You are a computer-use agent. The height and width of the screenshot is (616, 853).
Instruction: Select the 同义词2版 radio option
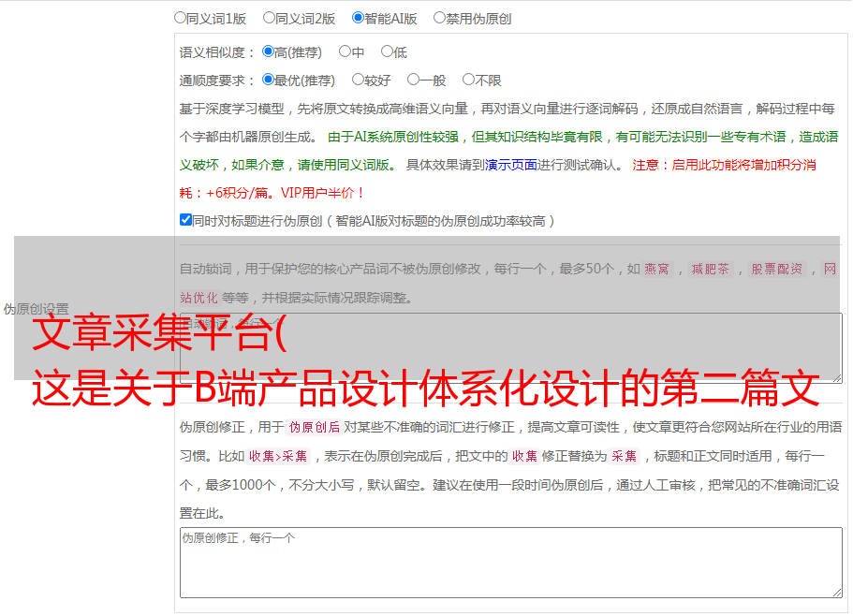pos(269,18)
